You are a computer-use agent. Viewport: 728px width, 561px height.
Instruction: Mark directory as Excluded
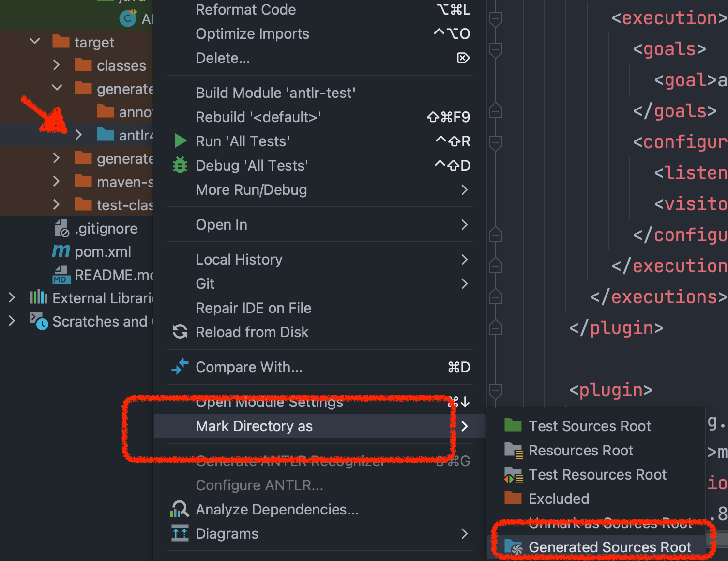coord(559,499)
